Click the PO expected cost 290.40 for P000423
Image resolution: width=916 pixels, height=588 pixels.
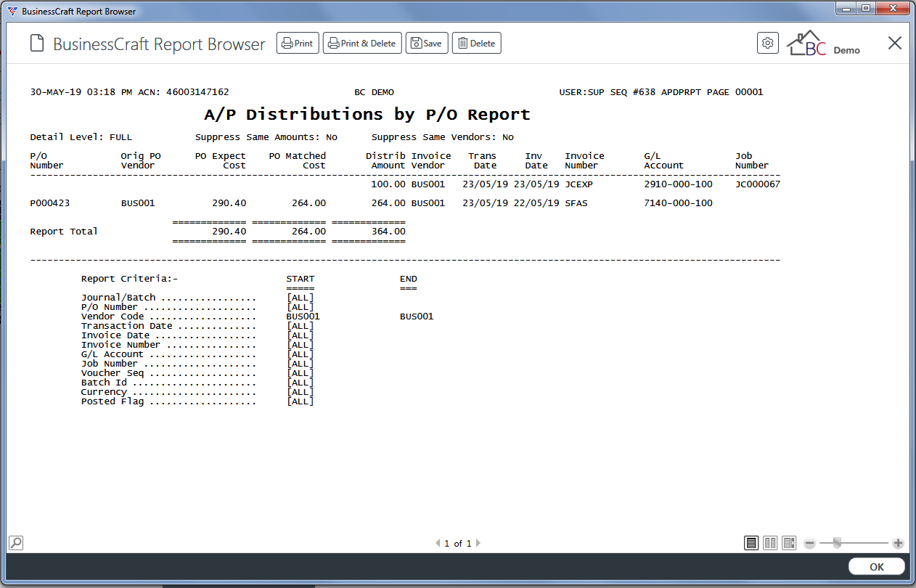click(x=229, y=203)
